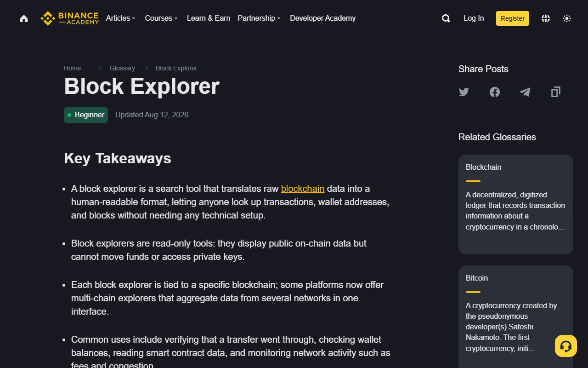Expand the Articles dropdown menu
This screenshot has height=368, width=588.
(121, 18)
